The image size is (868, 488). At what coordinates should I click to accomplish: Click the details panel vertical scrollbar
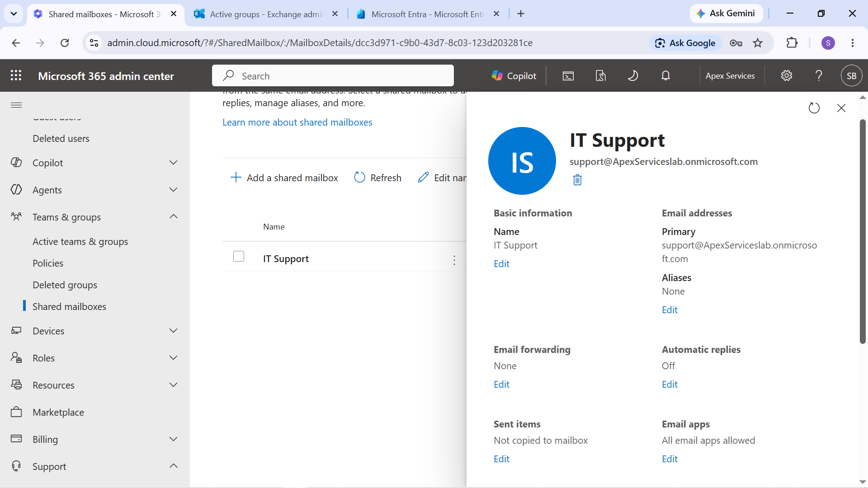(863, 231)
